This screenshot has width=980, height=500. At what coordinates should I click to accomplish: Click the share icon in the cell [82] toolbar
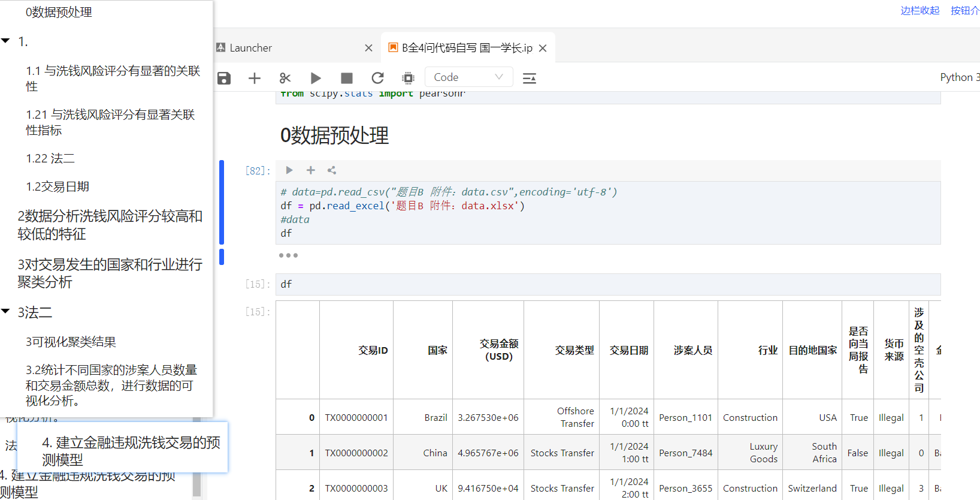(332, 170)
